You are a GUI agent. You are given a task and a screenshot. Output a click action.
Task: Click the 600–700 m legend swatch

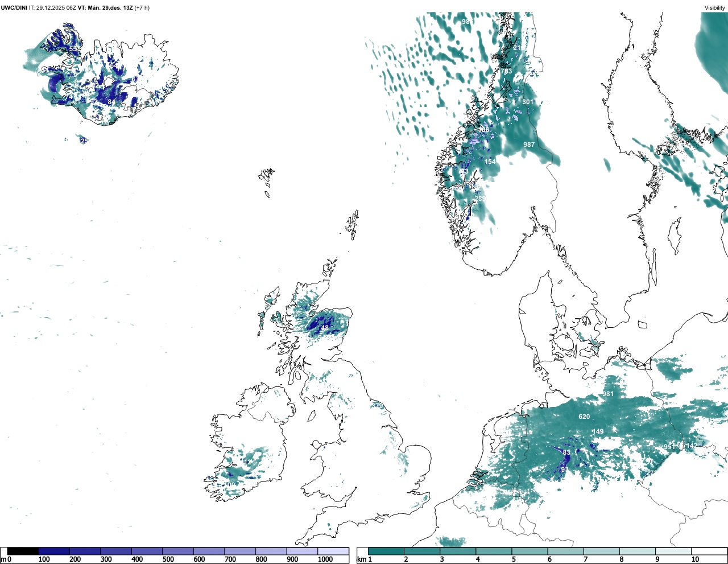pos(209,551)
